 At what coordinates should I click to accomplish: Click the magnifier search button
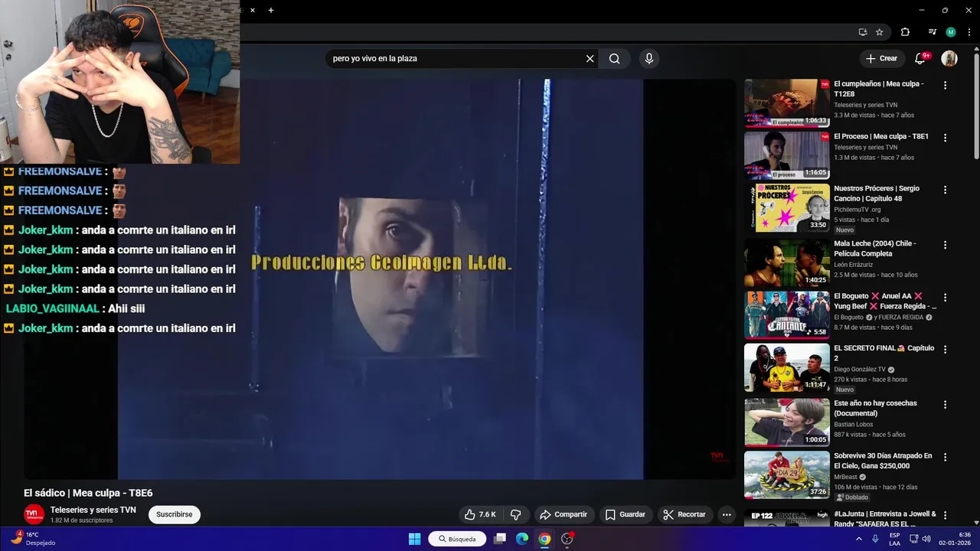click(614, 58)
